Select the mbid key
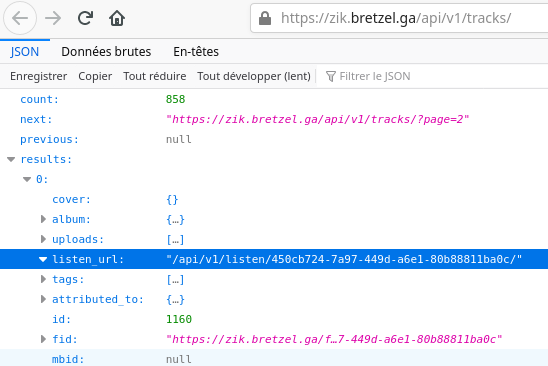 point(68,359)
